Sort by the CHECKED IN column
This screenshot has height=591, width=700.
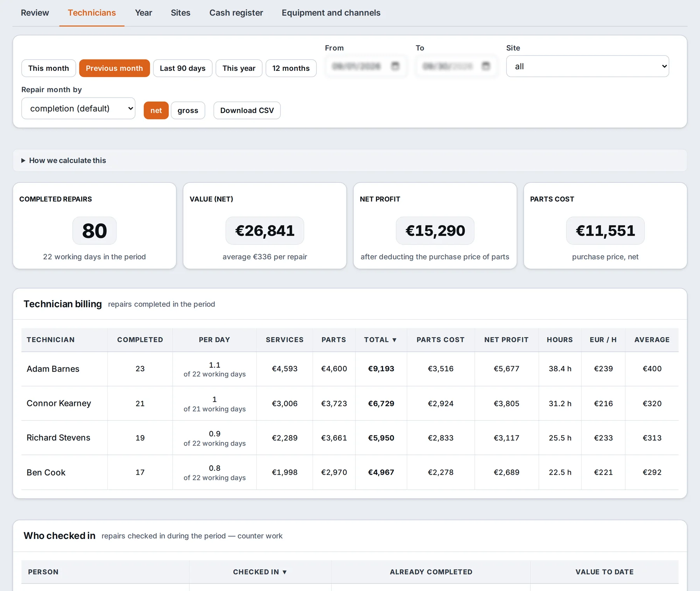[260, 572]
